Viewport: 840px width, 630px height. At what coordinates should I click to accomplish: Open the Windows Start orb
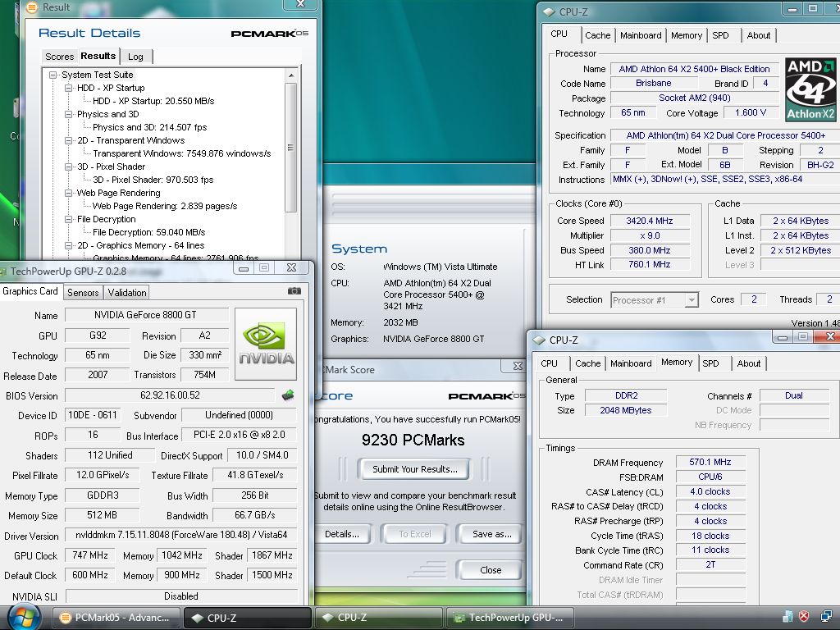(24, 617)
